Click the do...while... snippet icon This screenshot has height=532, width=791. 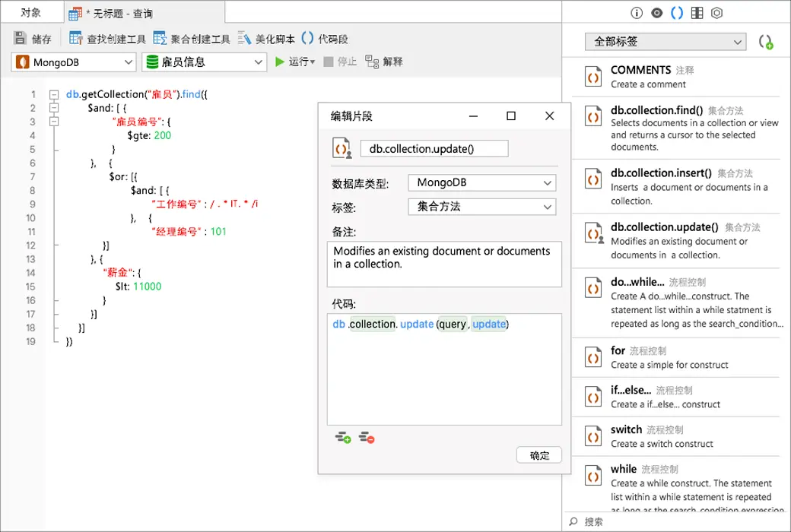[x=593, y=289]
